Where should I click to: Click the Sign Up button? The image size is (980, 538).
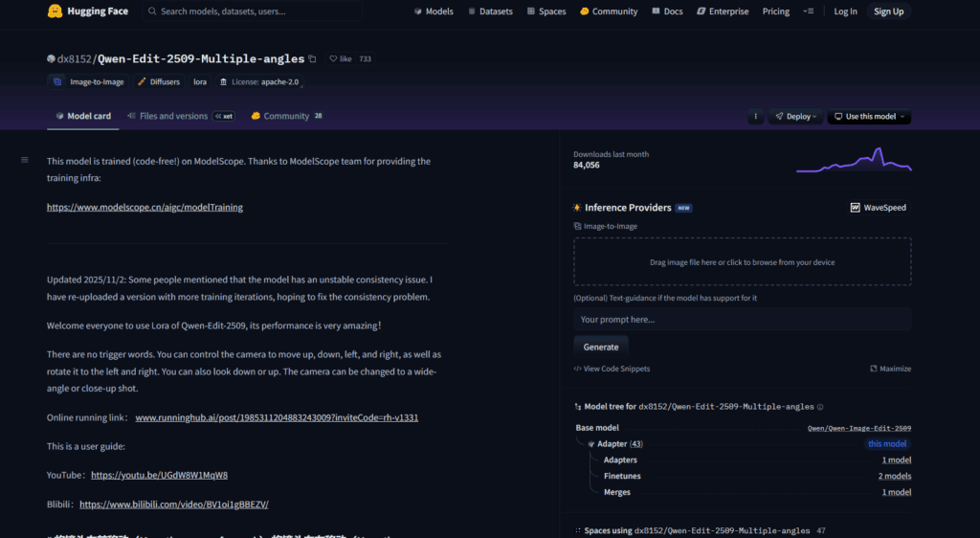click(889, 11)
